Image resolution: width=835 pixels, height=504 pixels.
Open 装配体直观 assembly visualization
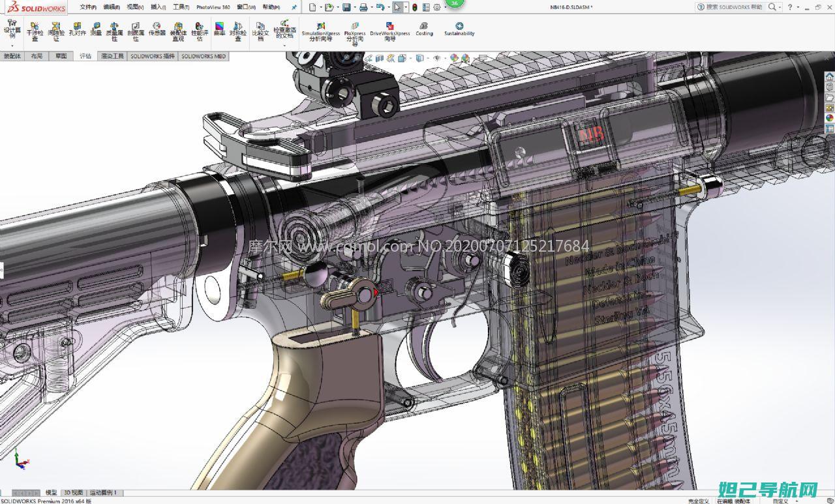[178, 31]
